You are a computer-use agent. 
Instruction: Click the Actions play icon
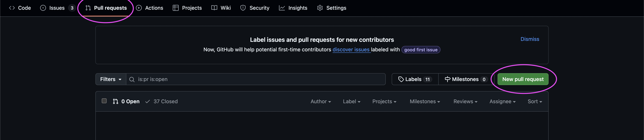[x=139, y=8]
